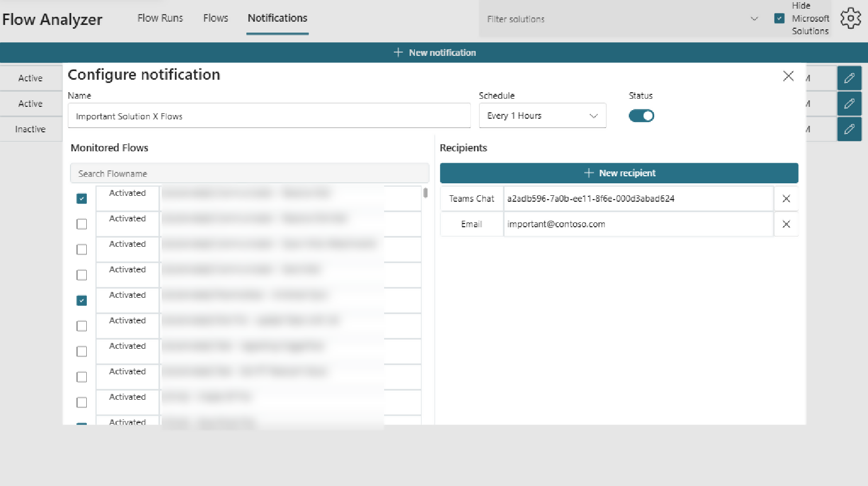Switch to the Flow Runs tab

tap(160, 18)
